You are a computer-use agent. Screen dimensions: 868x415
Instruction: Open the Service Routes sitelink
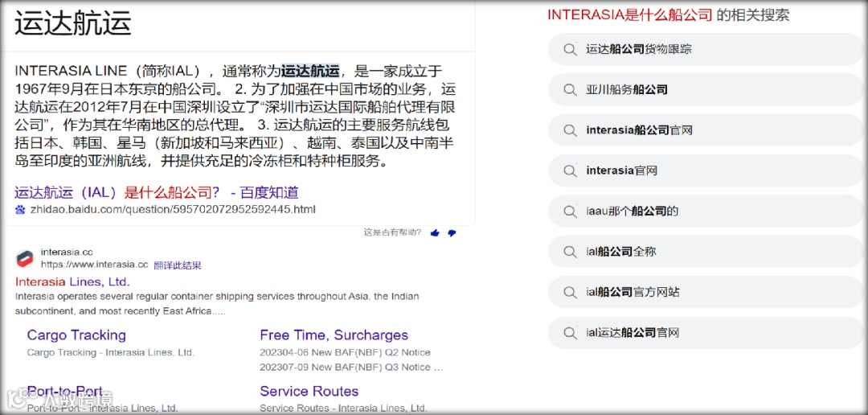[309, 391]
